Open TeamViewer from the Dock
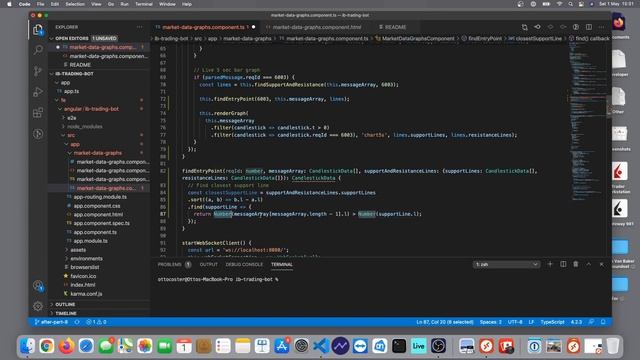 click(x=360, y=346)
